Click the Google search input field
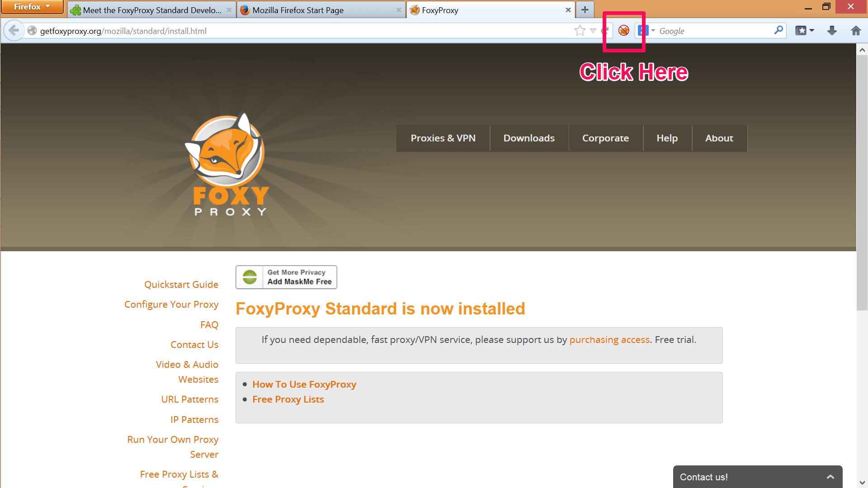The width and height of the screenshot is (868, 488). point(714,31)
